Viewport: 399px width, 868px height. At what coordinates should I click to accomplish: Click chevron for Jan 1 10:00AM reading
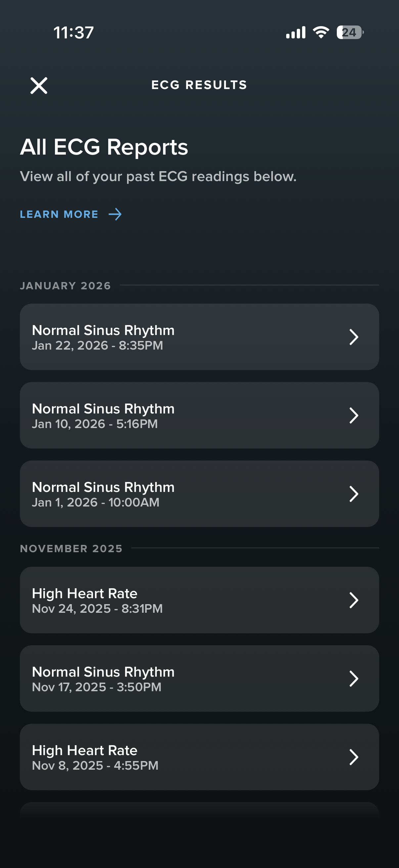[354, 494]
